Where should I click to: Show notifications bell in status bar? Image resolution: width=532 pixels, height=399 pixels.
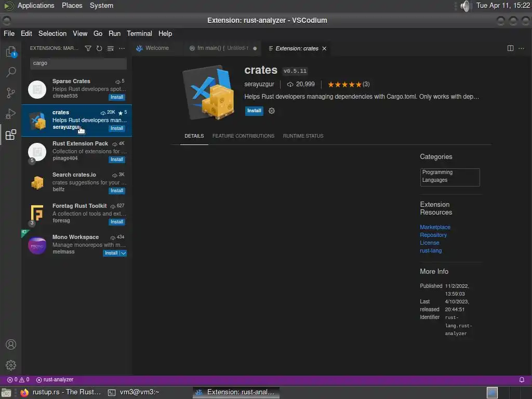click(522, 380)
